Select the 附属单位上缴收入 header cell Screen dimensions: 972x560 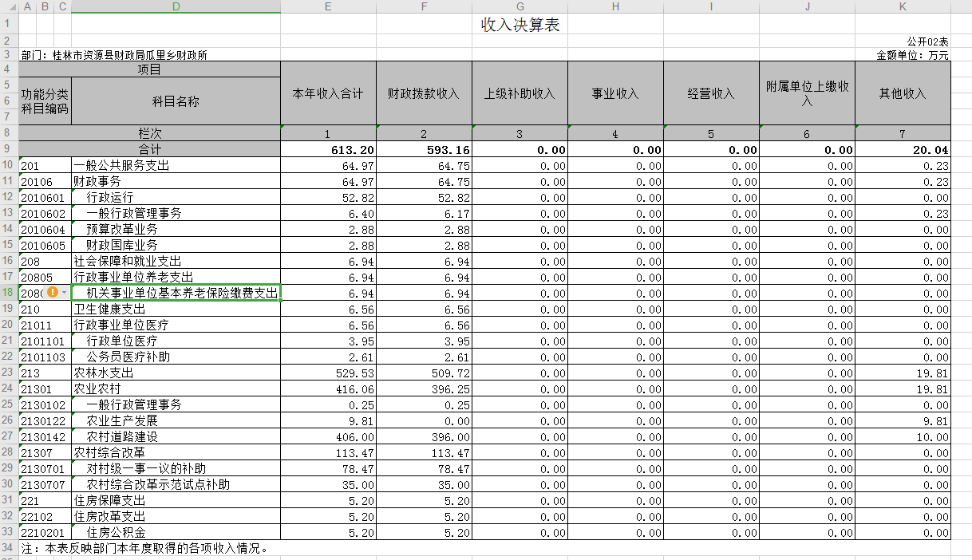807,93
